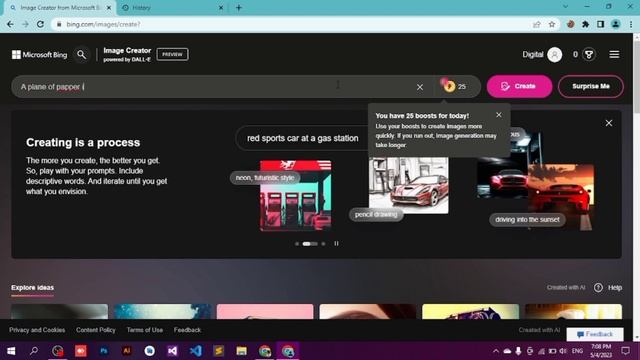Open Visual Studio Code from taskbar
This screenshot has width=640, height=360.
point(196,351)
